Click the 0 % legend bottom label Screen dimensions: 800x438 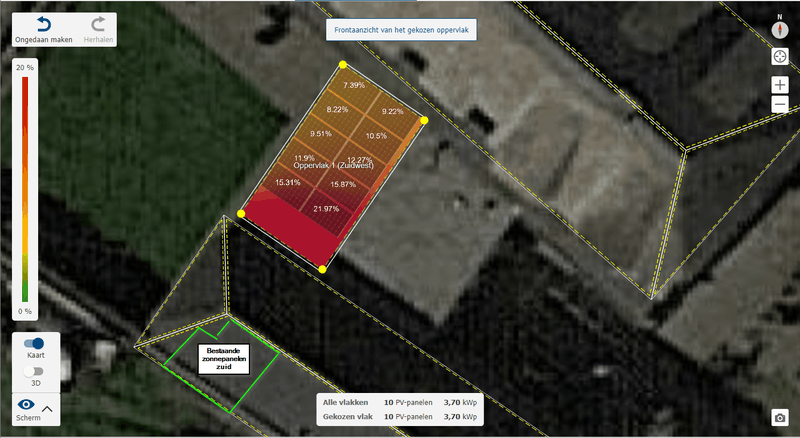click(x=25, y=311)
